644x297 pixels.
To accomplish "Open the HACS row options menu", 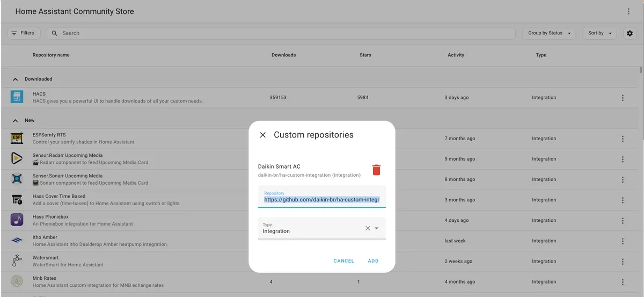I will click(623, 98).
